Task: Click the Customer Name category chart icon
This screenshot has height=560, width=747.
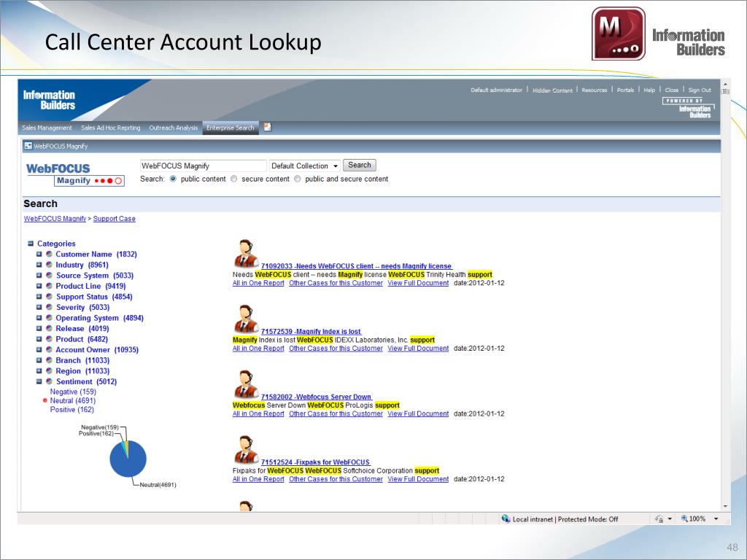Action: pos(49,254)
